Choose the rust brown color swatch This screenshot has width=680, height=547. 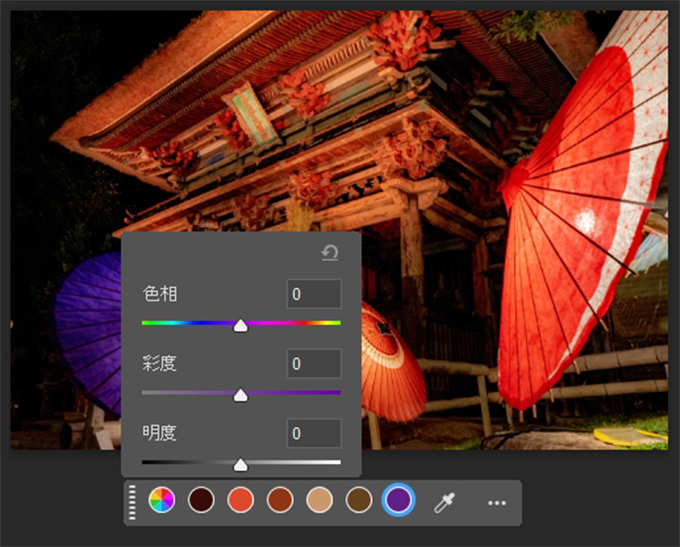[280, 500]
